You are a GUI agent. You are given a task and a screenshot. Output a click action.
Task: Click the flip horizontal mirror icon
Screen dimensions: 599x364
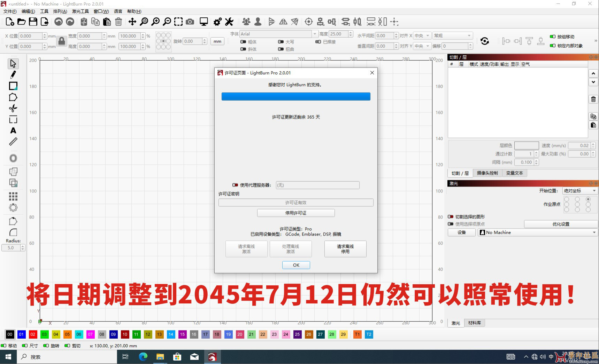(283, 22)
